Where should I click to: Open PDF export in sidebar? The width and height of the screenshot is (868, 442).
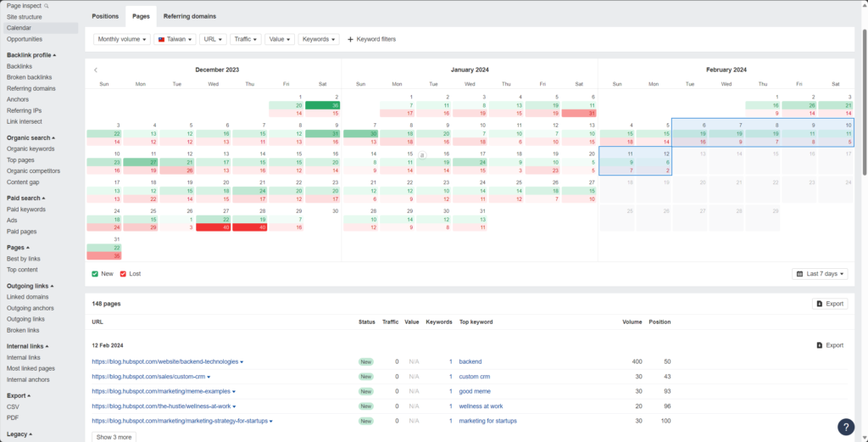pos(13,418)
